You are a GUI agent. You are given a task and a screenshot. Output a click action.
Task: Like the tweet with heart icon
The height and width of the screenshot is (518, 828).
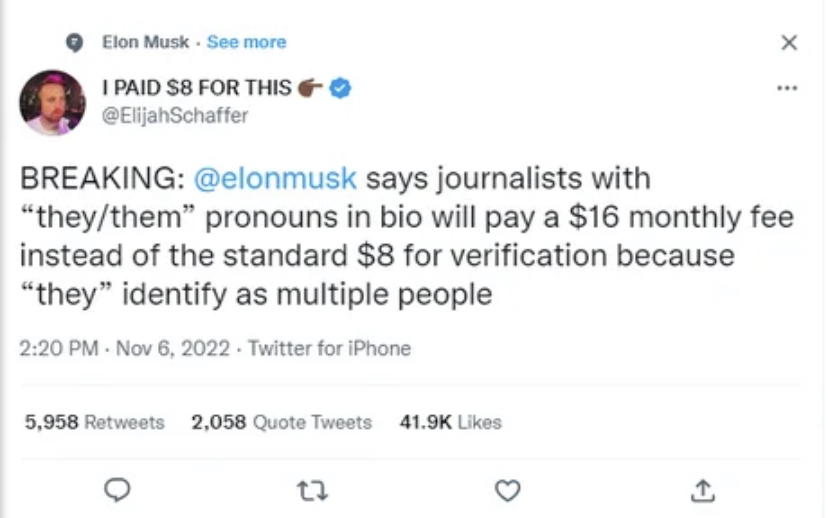click(508, 490)
